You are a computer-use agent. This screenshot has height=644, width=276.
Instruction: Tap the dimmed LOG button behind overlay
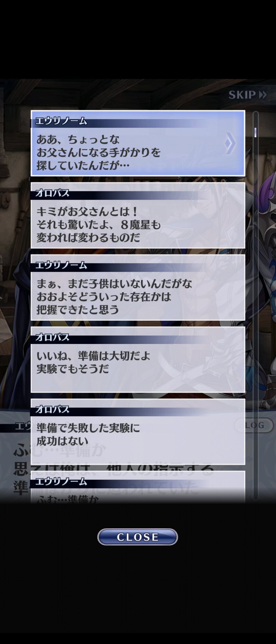tap(254, 425)
